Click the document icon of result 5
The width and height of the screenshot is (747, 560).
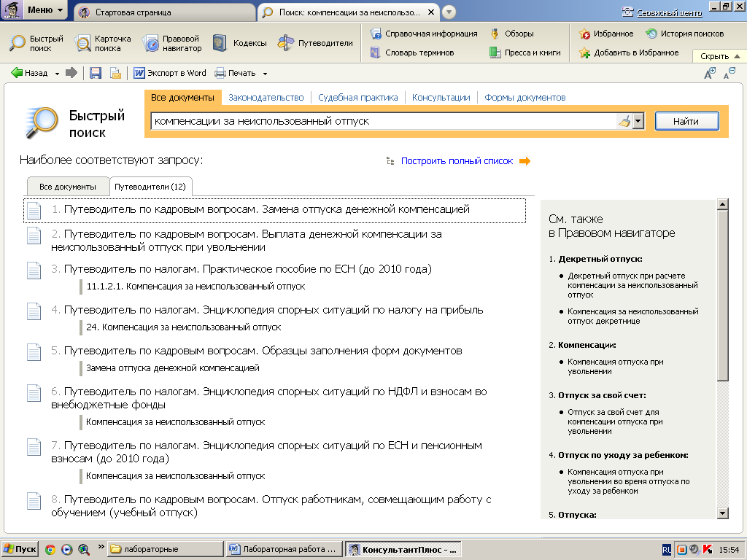(x=34, y=352)
